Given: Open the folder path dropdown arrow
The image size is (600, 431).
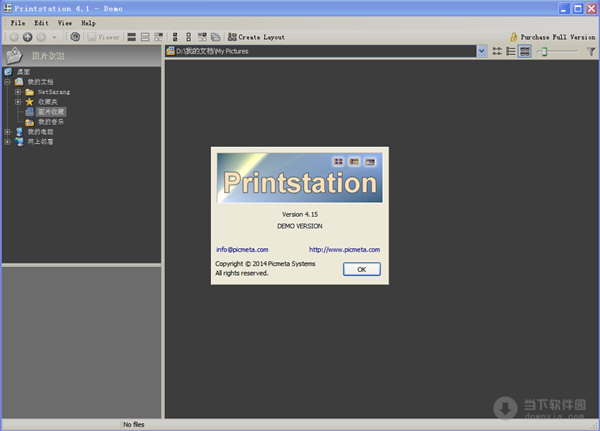Looking at the screenshot, I should [482, 51].
